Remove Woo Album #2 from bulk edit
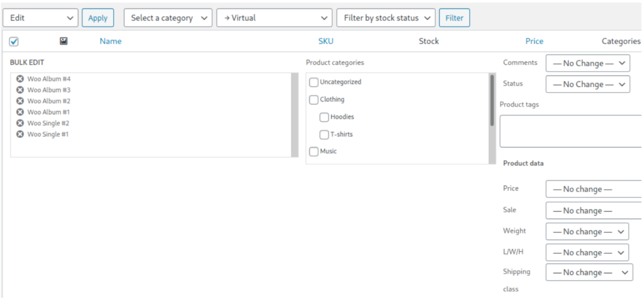644x301 pixels. click(x=19, y=101)
